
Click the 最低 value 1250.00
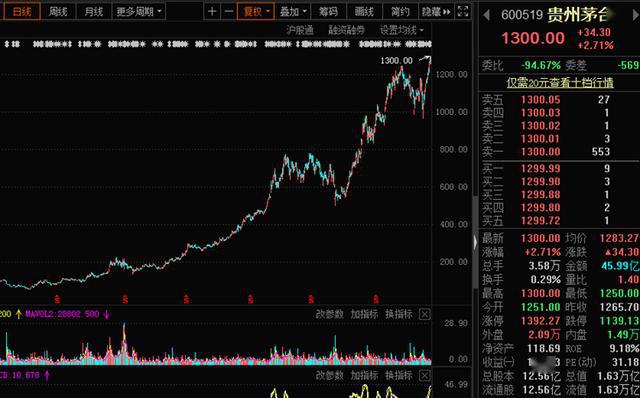click(619, 293)
